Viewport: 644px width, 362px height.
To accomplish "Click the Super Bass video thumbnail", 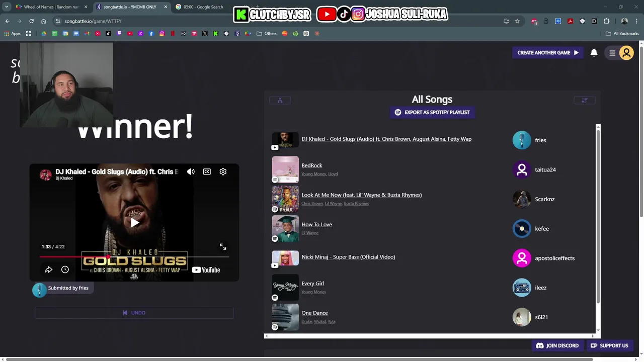I will pos(285,258).
